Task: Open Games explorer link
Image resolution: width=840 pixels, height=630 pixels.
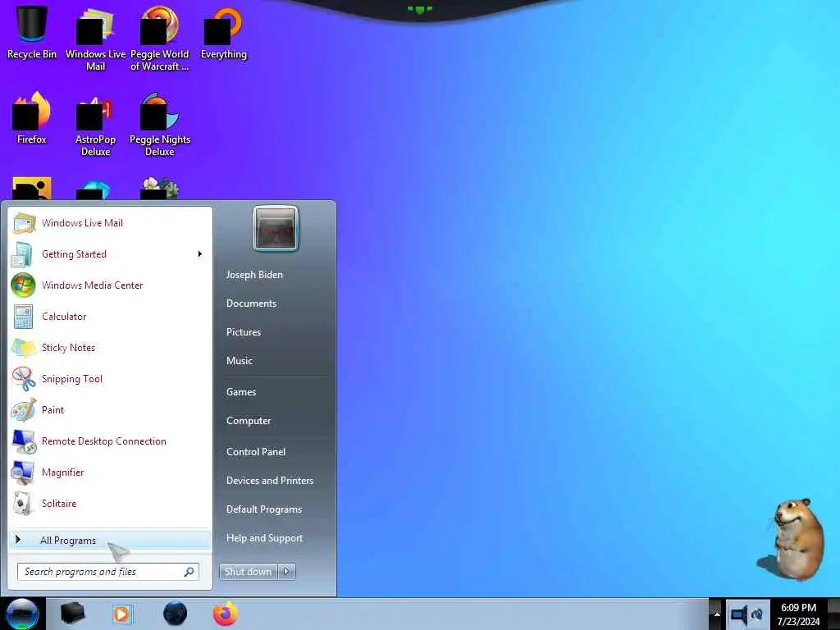Action: tap(241, 391)
